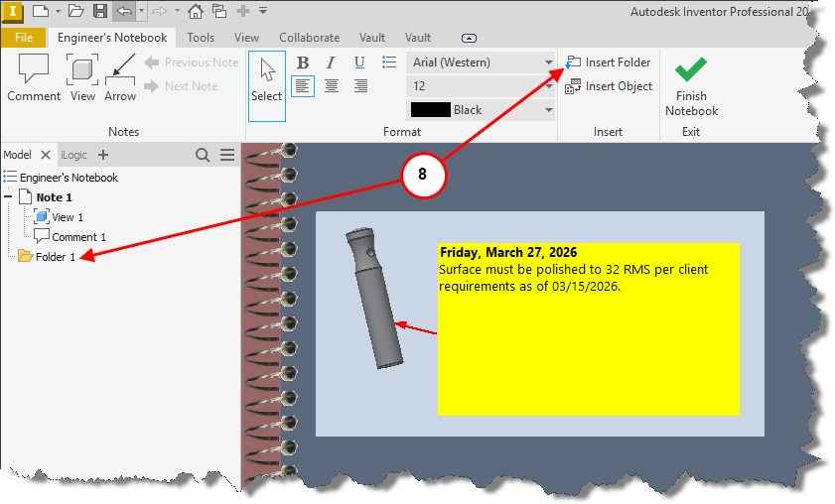Align text right
This screenshot has height=504, width=835.
click(x=360, y=86)
